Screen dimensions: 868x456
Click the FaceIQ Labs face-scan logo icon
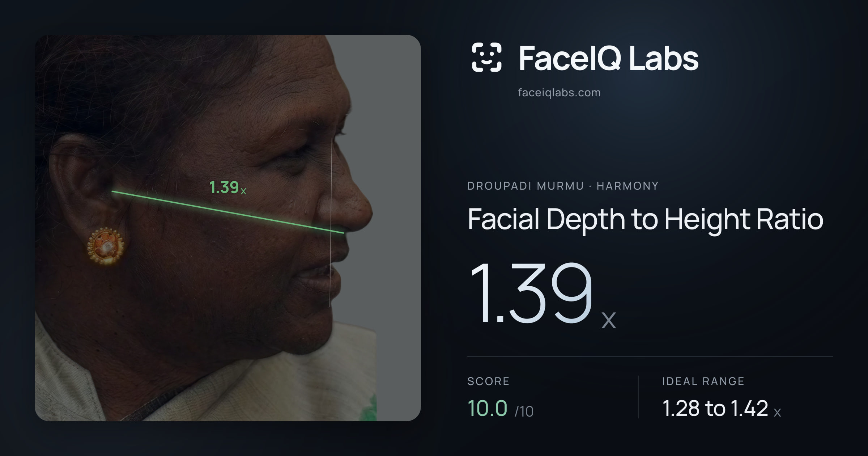[486, 57]
